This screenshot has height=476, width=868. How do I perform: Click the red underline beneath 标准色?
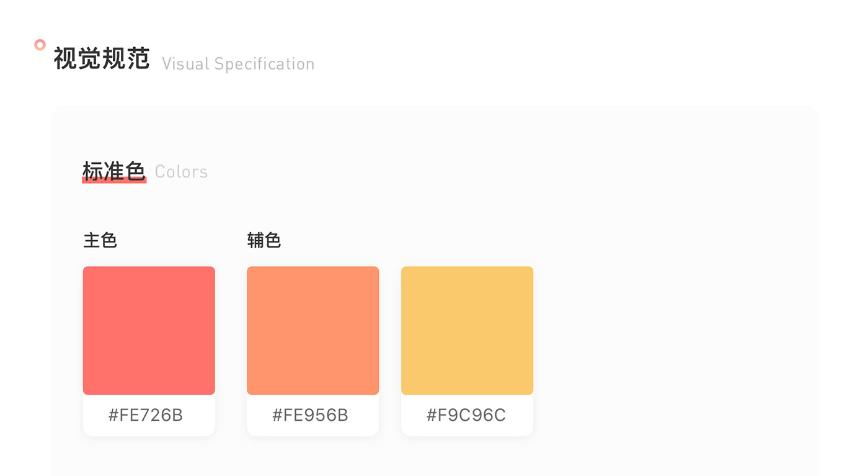click(114, 181)
